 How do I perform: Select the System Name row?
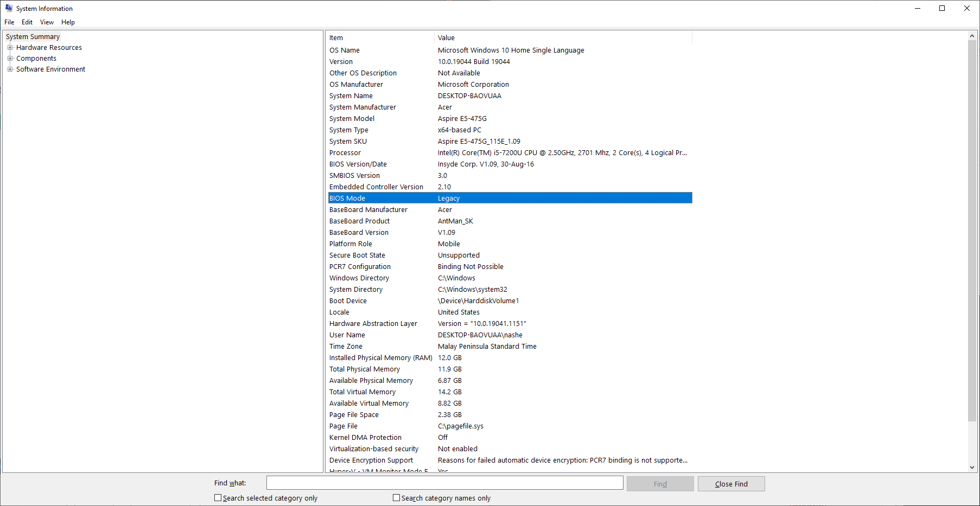click(x=510, y=96)
